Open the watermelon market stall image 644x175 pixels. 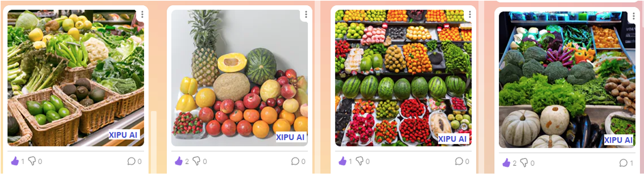point(403,78)
